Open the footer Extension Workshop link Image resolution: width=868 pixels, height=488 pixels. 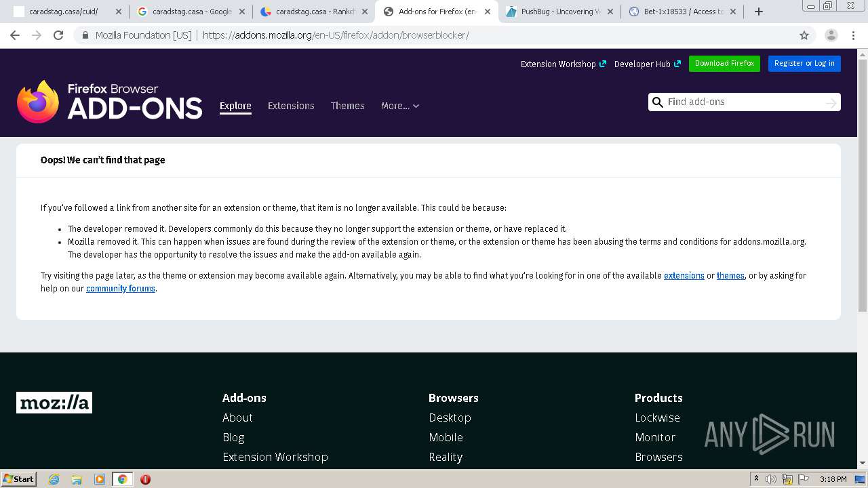[275, 457]
